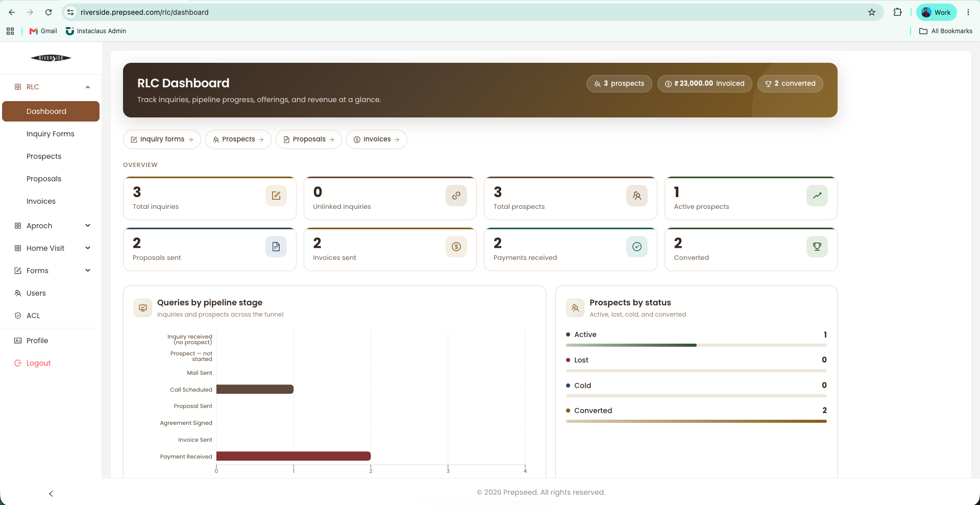Click the Active prospects trend icon
The width and height of the screenshot is (980, 505).
817,196
